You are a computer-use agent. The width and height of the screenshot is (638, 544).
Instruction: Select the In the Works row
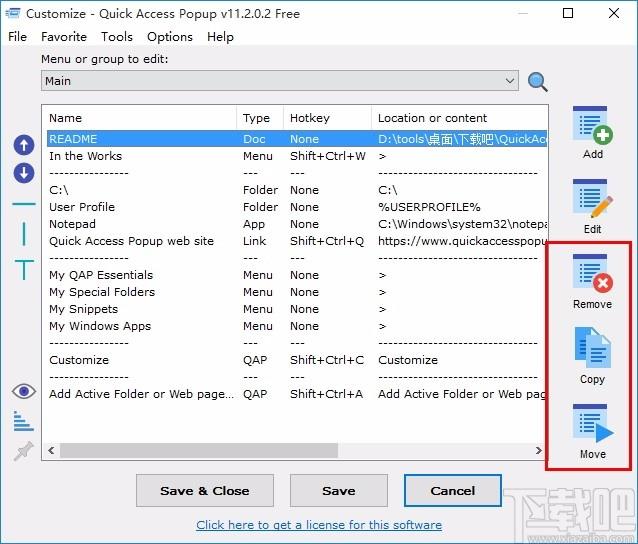297,156
